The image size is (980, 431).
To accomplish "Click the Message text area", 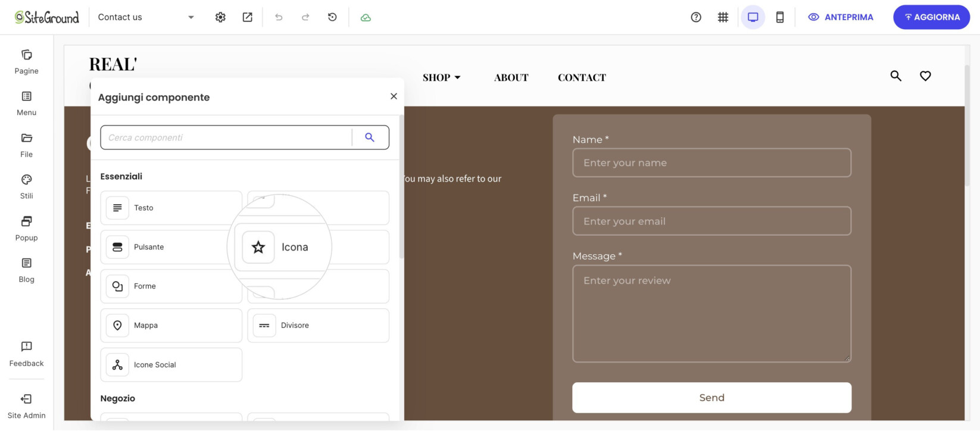I will click(711, 314).
